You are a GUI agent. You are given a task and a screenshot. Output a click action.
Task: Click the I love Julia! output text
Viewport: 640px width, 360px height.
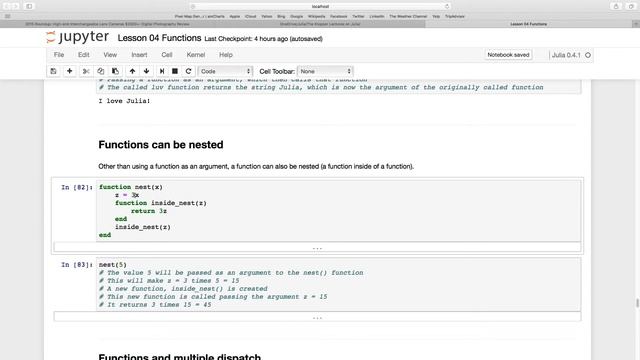pyautogui.click(x=124, y=101)
